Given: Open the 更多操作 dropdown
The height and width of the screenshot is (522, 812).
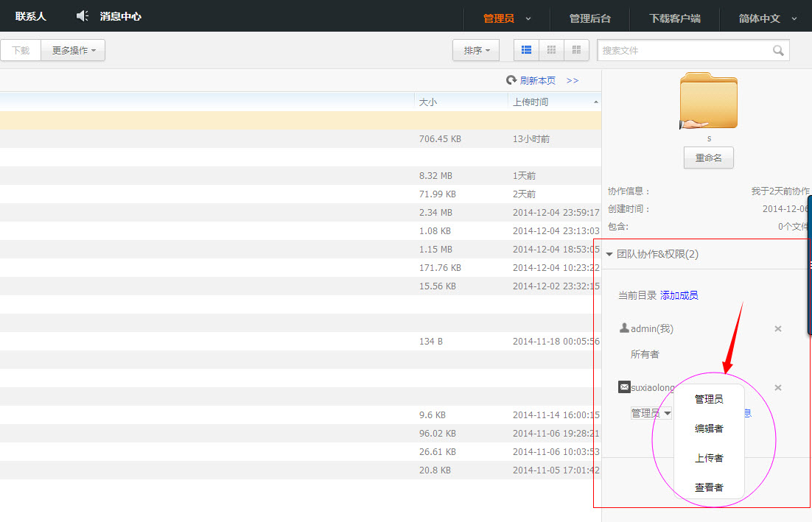Looking at the screenshot, I should coord(72,49).
